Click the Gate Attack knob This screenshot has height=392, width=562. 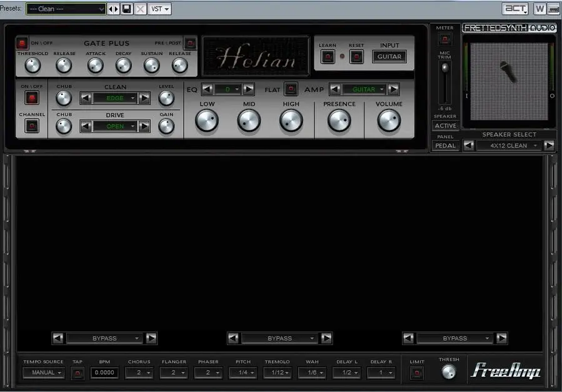coord(96,66)
